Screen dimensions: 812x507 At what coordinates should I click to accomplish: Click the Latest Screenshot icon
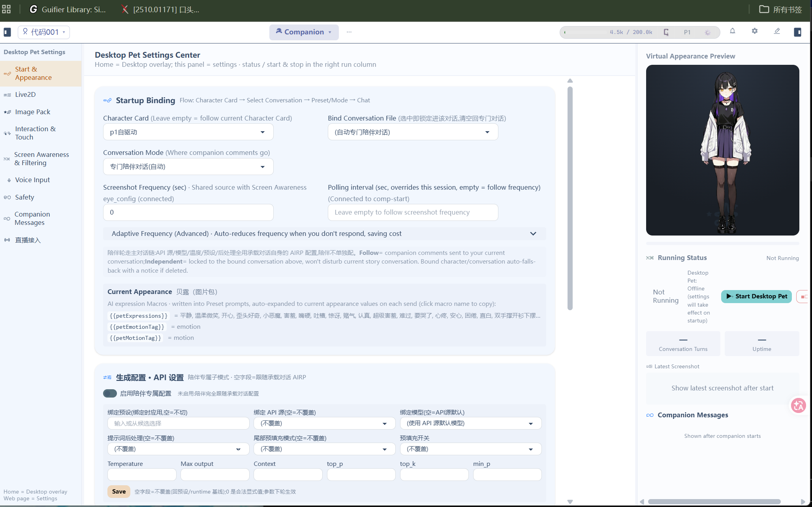pyautogui.click(x=649, y=366)
